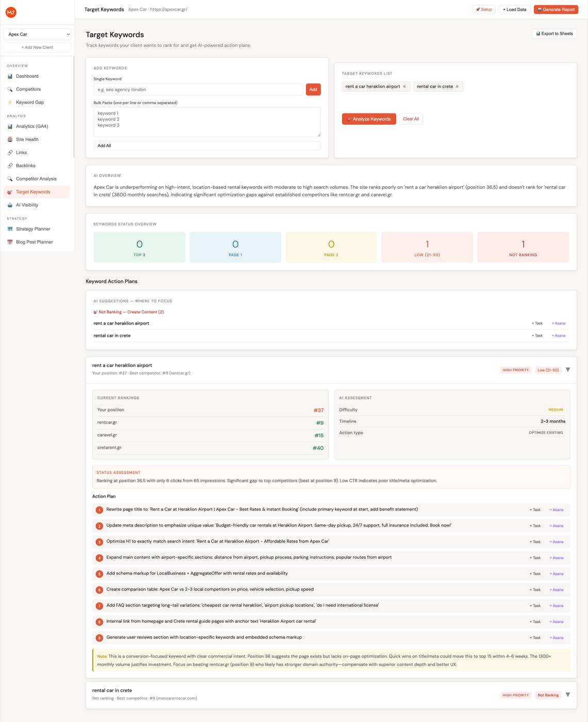The height and width of the screenshot is (722, 588).
Task: Click the Backlinks chain icon
Action: point(10,166)
